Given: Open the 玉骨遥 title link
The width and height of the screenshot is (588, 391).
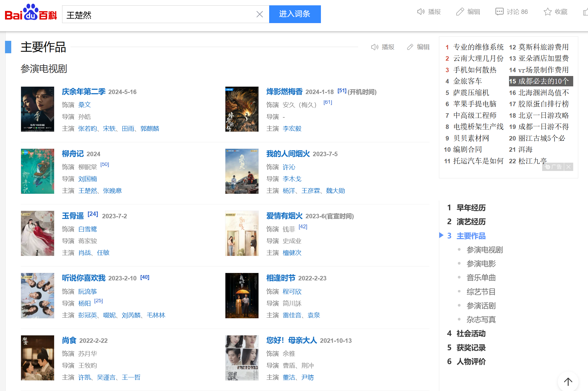Looking at the screenshot, I should click(73, 216).
